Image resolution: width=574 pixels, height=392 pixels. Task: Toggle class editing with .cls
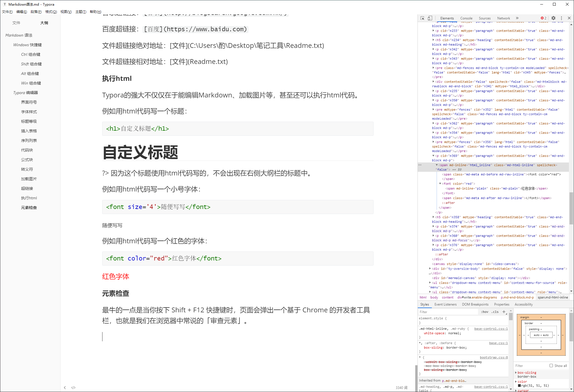pos(495,312)
